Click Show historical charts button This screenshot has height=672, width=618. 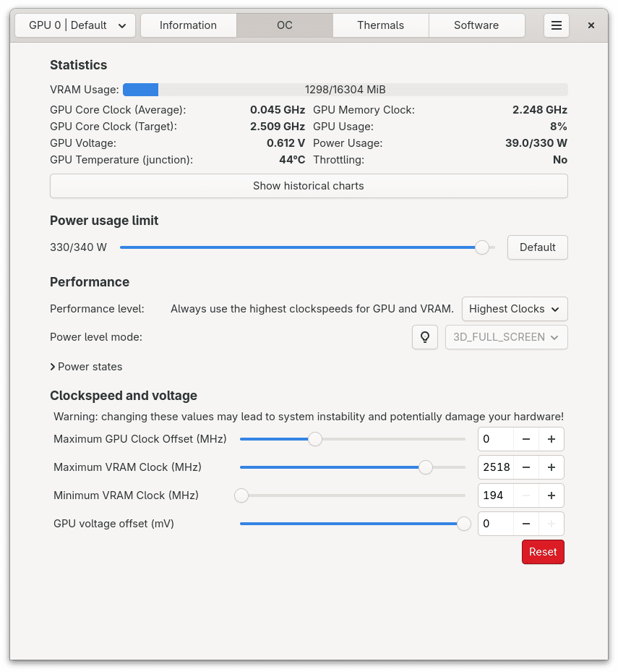tap(309, 186)
